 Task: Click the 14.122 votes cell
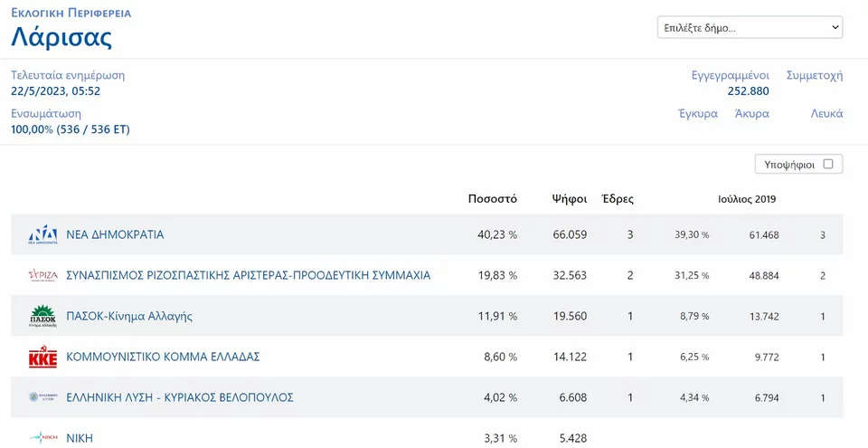tap(570, 357)
